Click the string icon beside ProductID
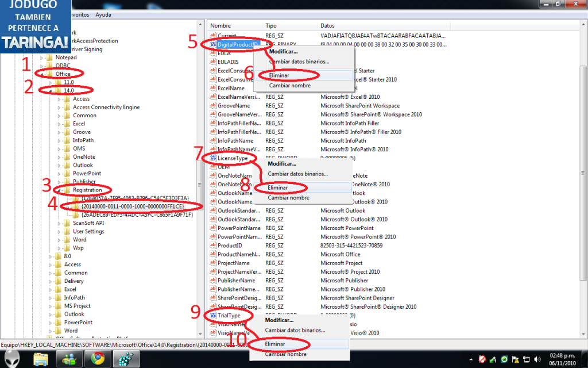The image size is (588, 368). point(213,246)
